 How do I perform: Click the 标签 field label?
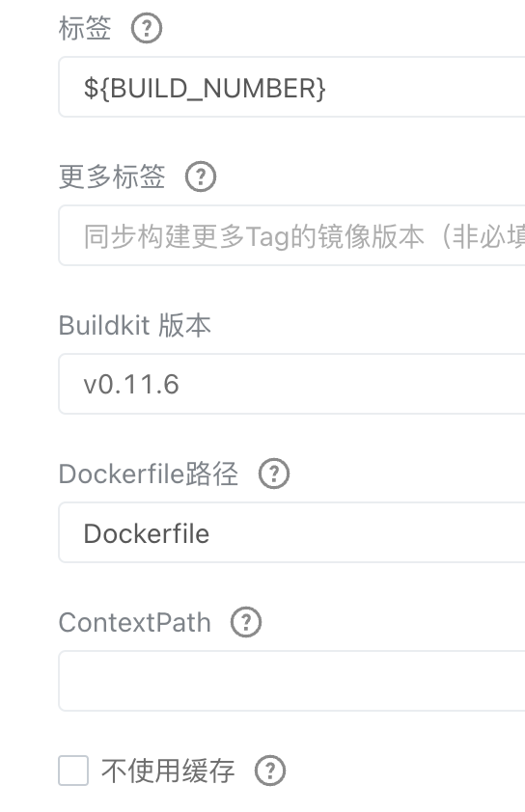click(x=85, y=29)
